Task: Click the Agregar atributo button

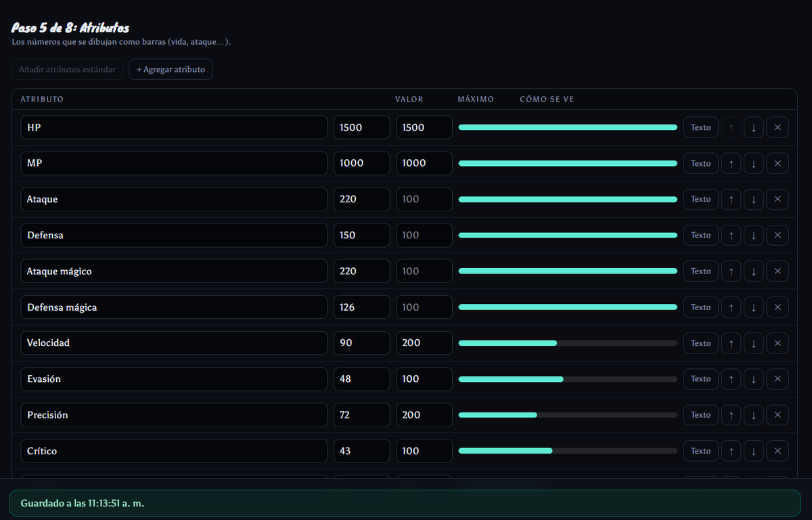Action: coord(171,69)
